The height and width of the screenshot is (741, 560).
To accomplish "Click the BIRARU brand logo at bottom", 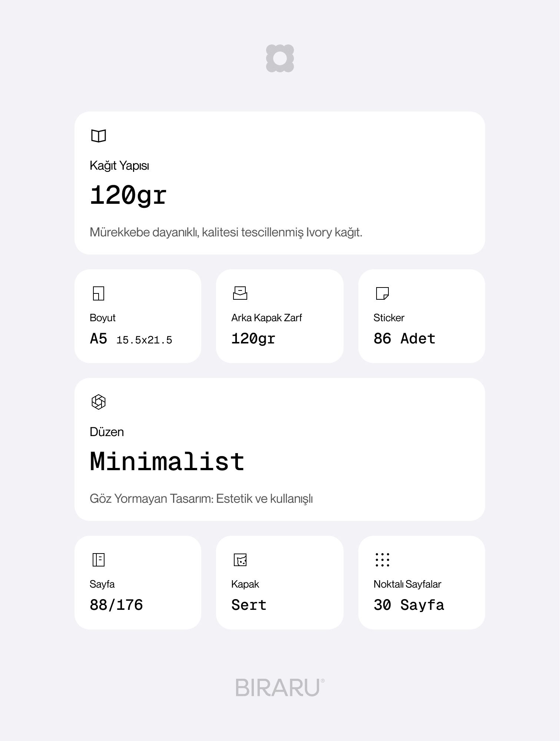I will (280, 688).
